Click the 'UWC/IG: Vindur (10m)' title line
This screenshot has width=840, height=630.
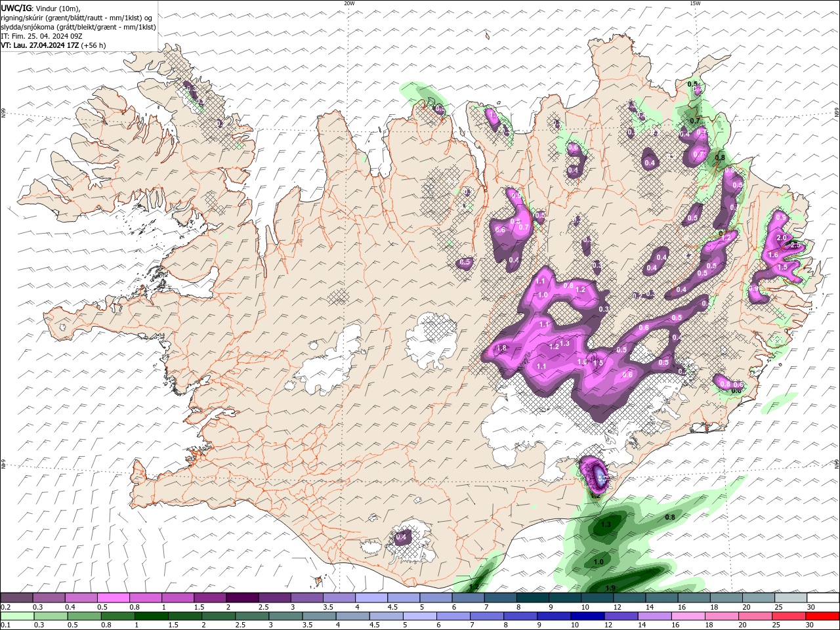(41, 8)
